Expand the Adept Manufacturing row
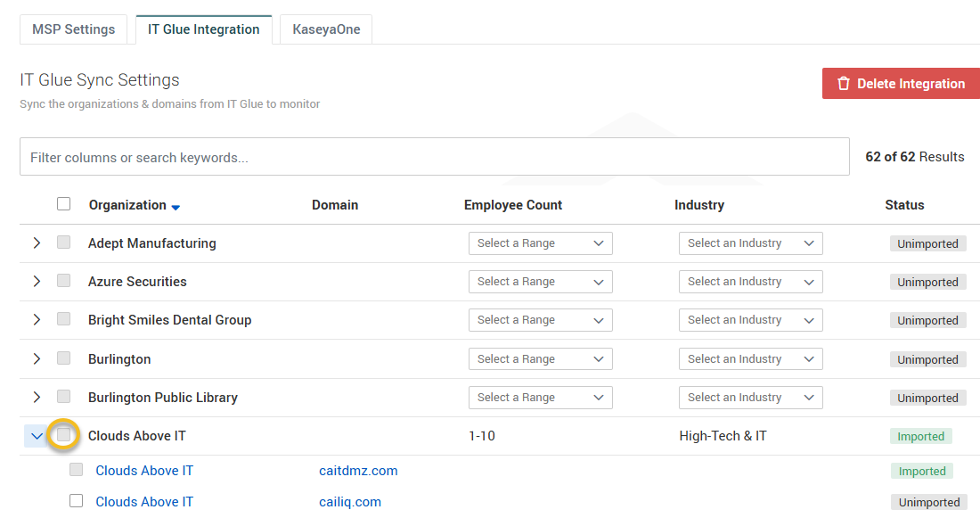The image size is (980, 518). [x=37, y=243]
